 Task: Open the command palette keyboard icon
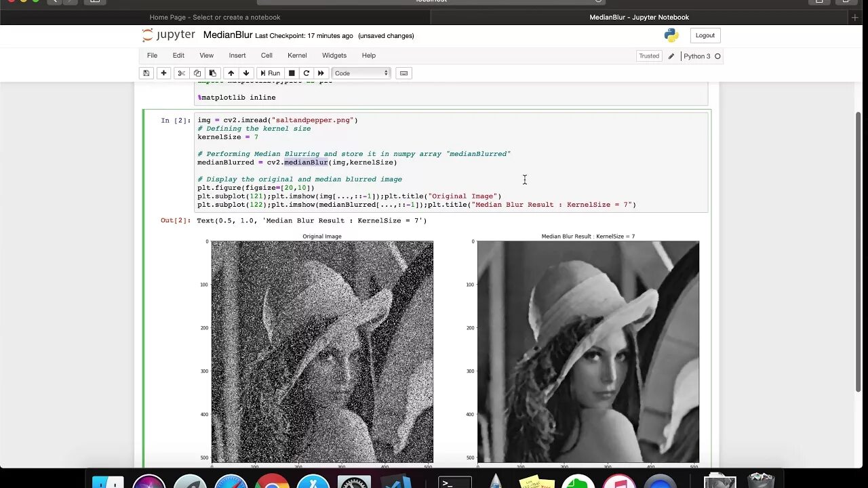point(403,73)
